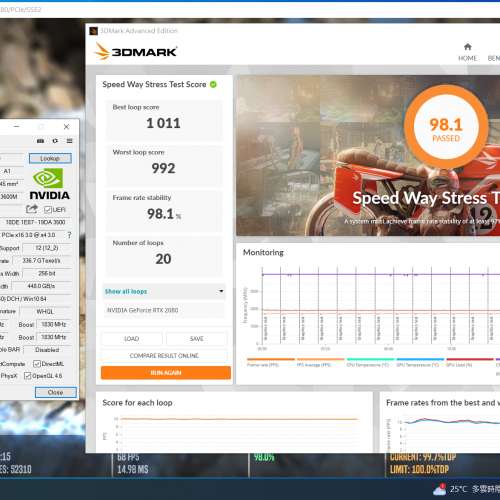Click COMPARE RESULT ONLINE
This screenshot has width=500, height=500.
tap(164, 356)
